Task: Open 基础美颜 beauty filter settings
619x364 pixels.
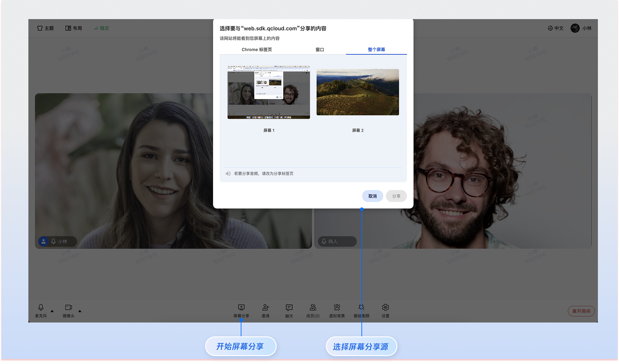Action: coord(361,311)
